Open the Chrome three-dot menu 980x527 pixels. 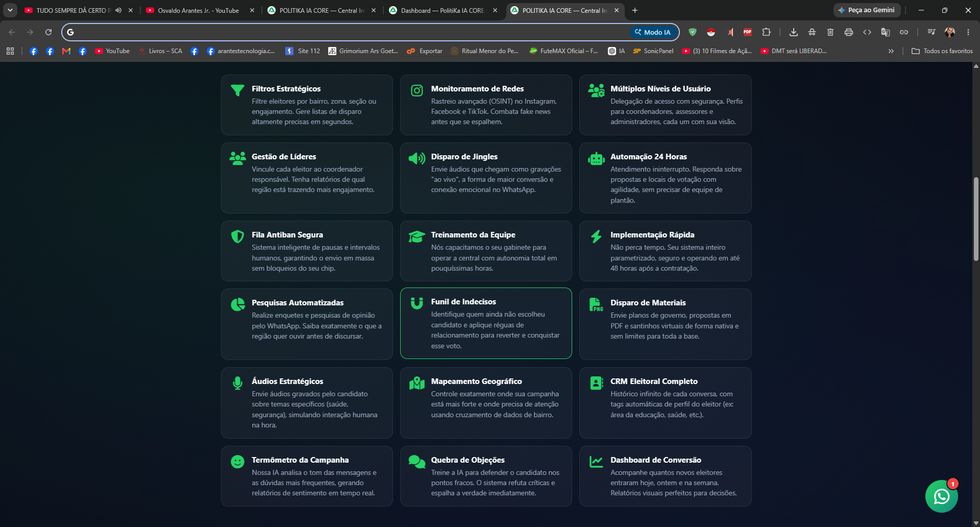point(968,32)
